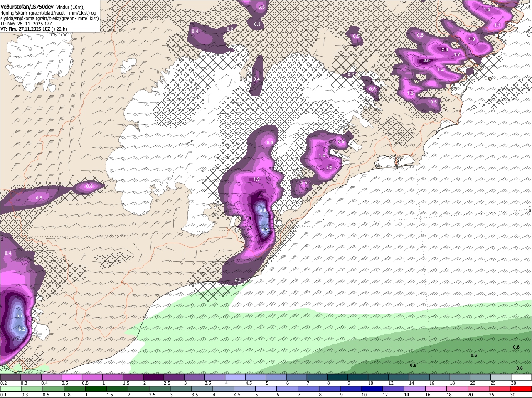This screenshot has width=532, height=398.
Task: Click the 1.6 value near the top-right corner
Action: 487,10
